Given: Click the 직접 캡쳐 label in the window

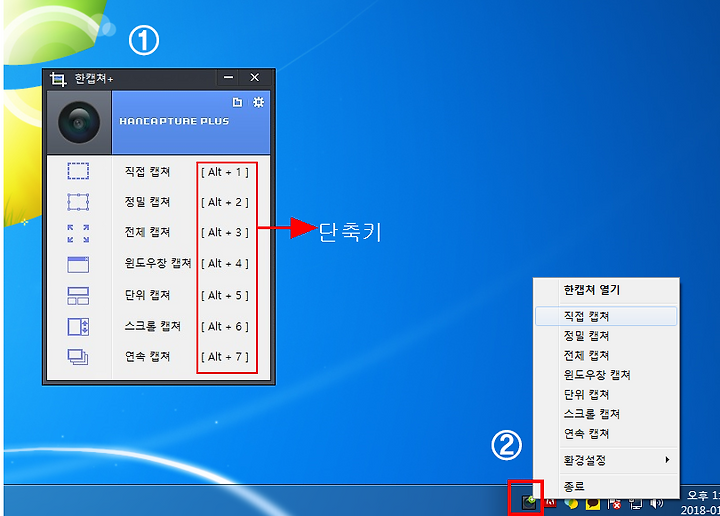Looking at the screenshot, I should tap(147, 172).
